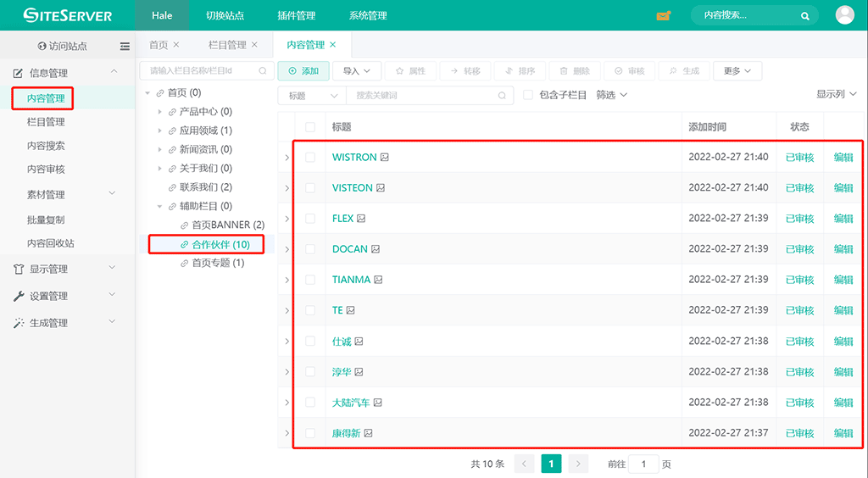Click the image icon next to 淳华
The width and height of the screenshot is (868, 478).
pyautogui.click(x=359, y=372)
